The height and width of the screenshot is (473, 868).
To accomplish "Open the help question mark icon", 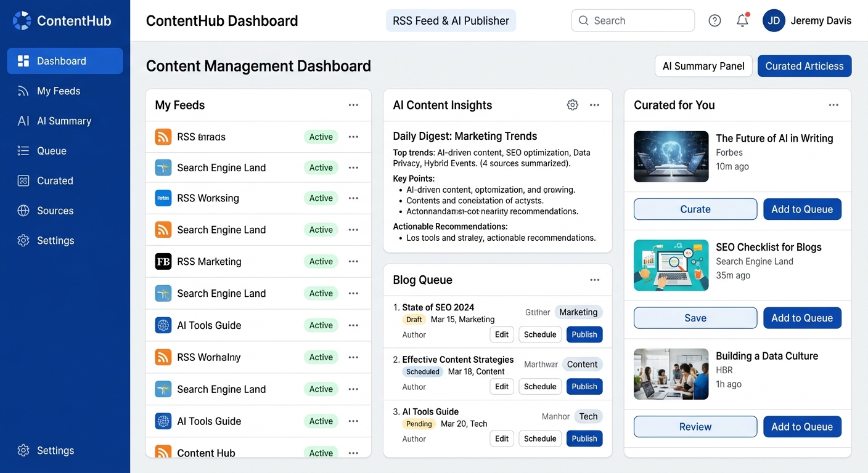I will 714,21.
